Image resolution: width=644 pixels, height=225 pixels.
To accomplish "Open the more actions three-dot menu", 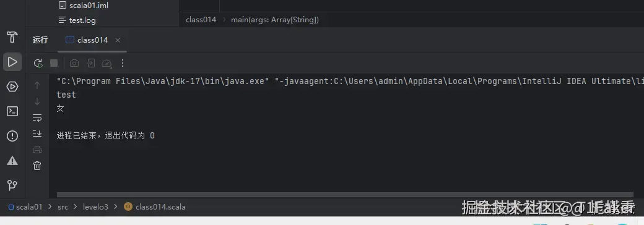I will pos(123,63).
